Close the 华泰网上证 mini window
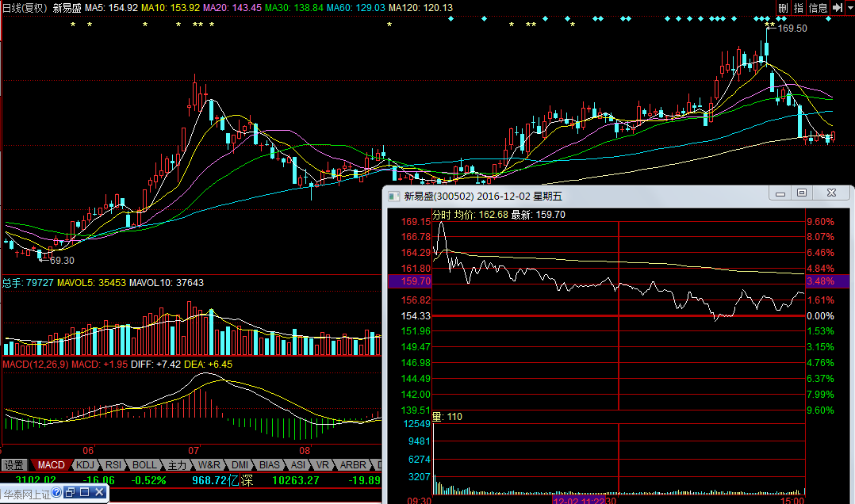 (x=99, y=493)
